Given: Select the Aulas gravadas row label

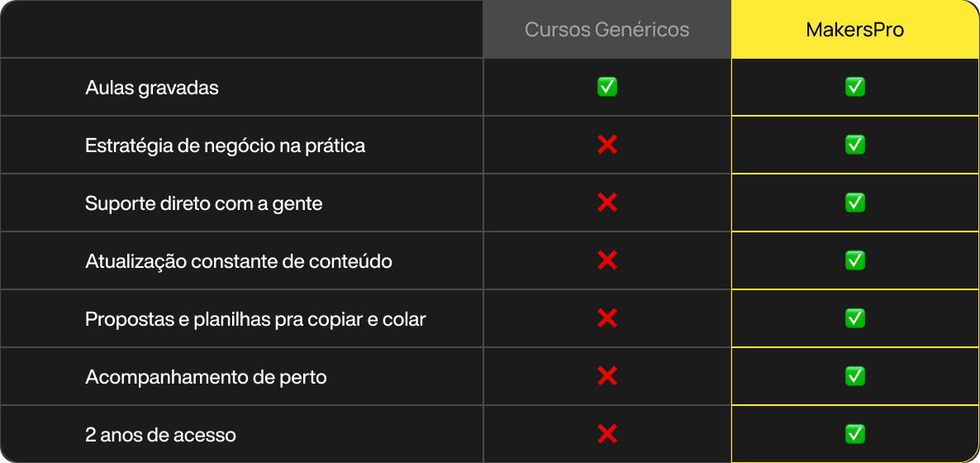Looking at the screenshot, I should (x=152, y=88).
